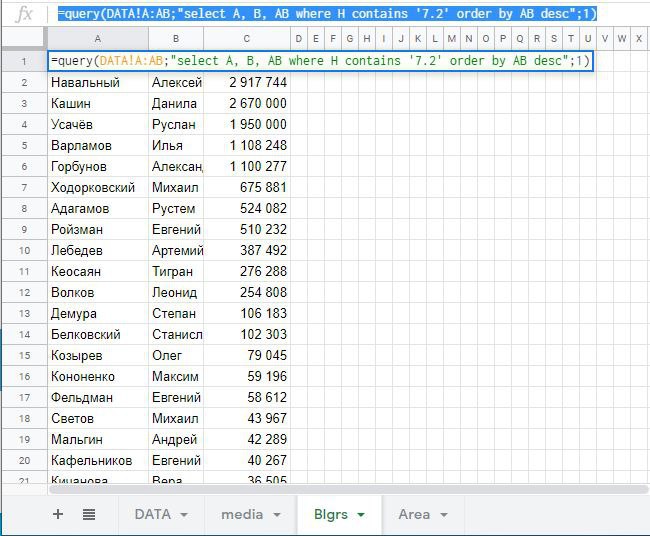650x536 pixels.
Task: Click cell A1 containing the query formula
Action: [x=320, y=61]
